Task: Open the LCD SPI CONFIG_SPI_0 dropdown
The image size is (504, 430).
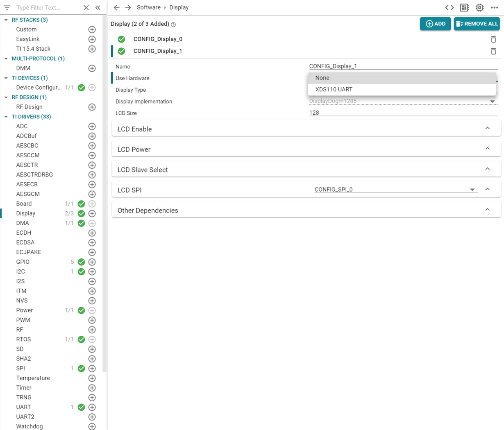Action: (396, 190)
